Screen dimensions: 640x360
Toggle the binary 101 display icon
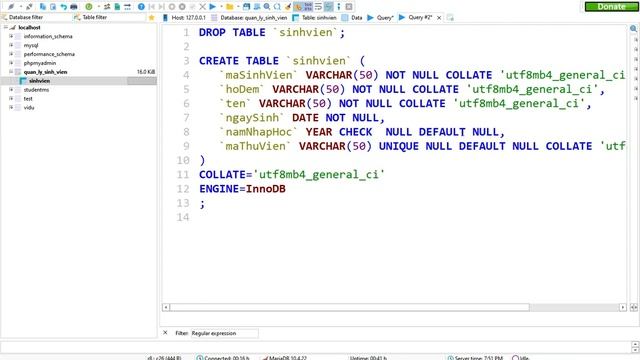click(x=308, y=7)
